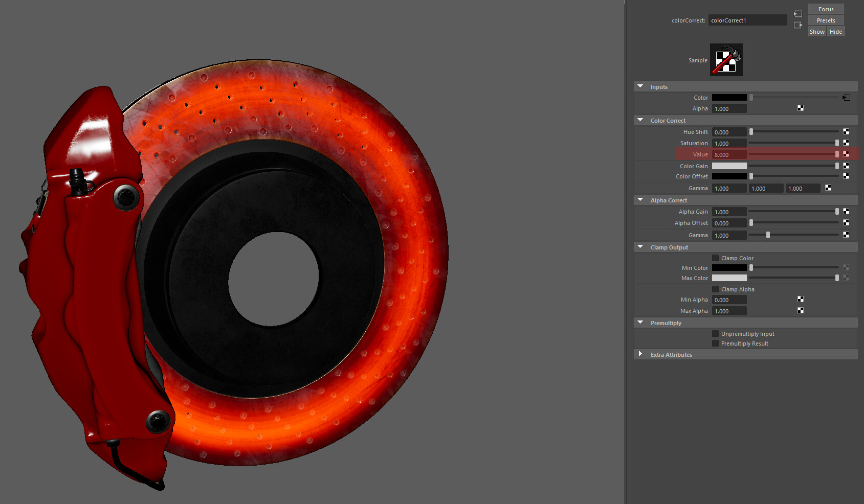
Task: Click the Color Gain swatch
Action: (x=729, y=166)
